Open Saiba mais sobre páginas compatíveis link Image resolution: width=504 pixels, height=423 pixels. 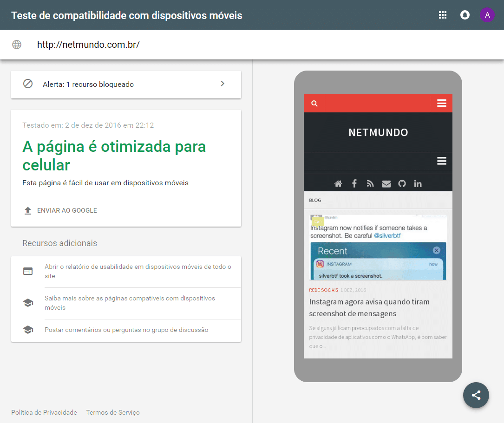(130, 303)
